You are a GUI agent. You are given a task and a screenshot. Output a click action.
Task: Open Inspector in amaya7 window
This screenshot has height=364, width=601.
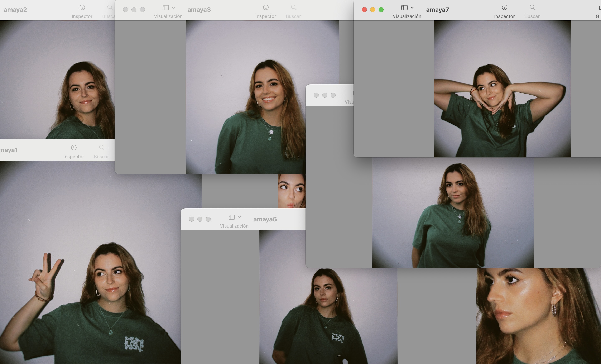tap(504, 8)
